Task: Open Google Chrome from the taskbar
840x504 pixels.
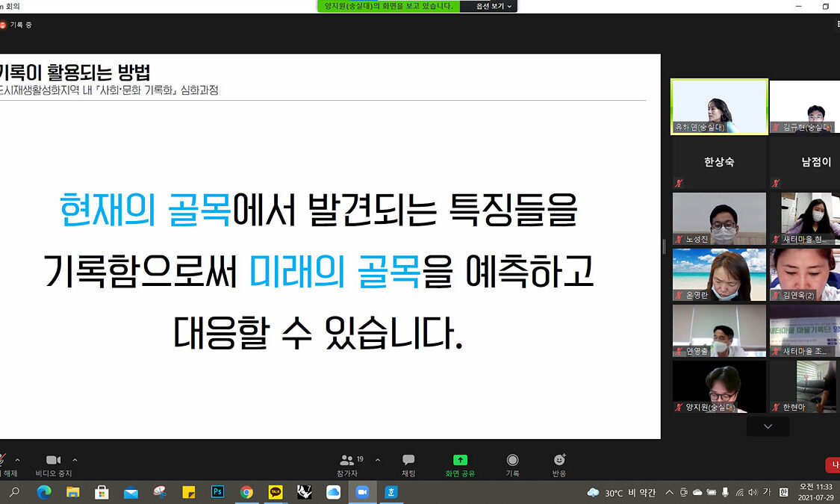Action: [246, 492]
